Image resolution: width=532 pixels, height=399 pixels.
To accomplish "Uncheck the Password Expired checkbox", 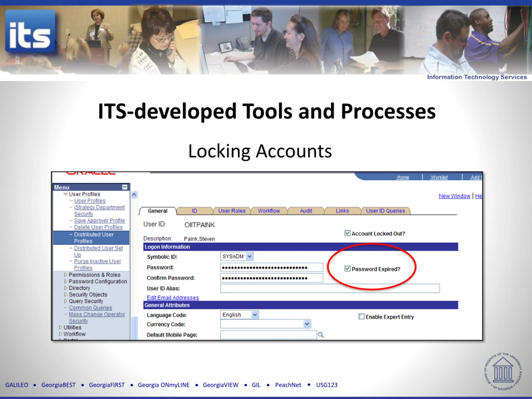I will click(347, 269).
